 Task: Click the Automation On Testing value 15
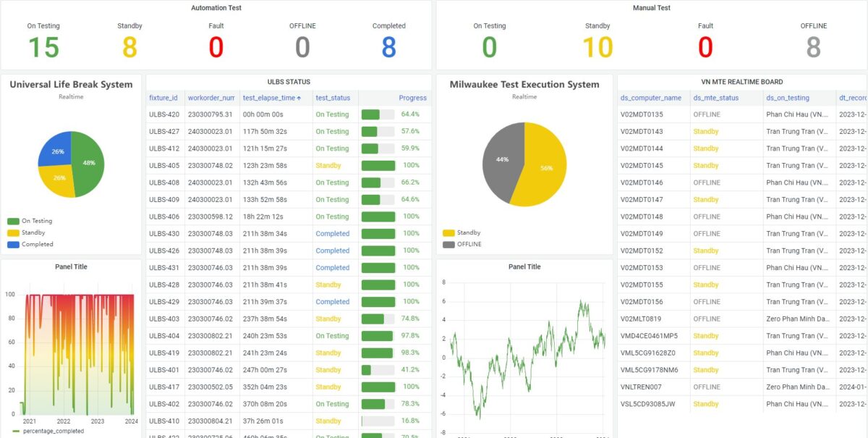(x=43, y=48)
